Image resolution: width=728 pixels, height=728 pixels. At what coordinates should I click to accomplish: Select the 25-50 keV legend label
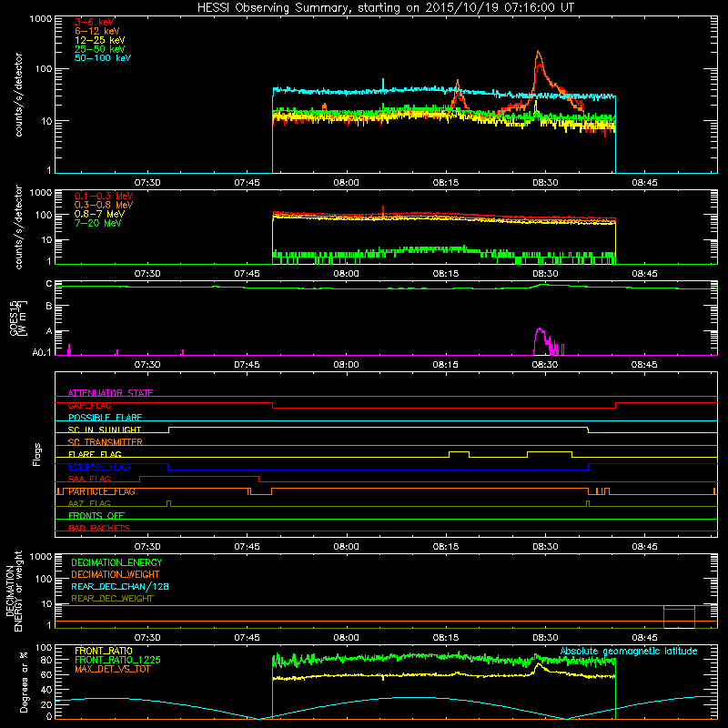(x=100, y=49)
